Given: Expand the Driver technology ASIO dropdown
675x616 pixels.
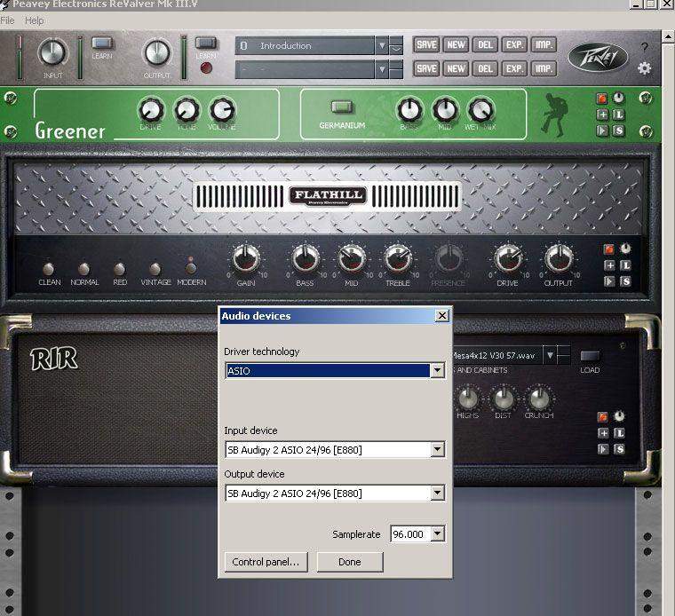Looking at the screenshot, I should click(437, 370).
